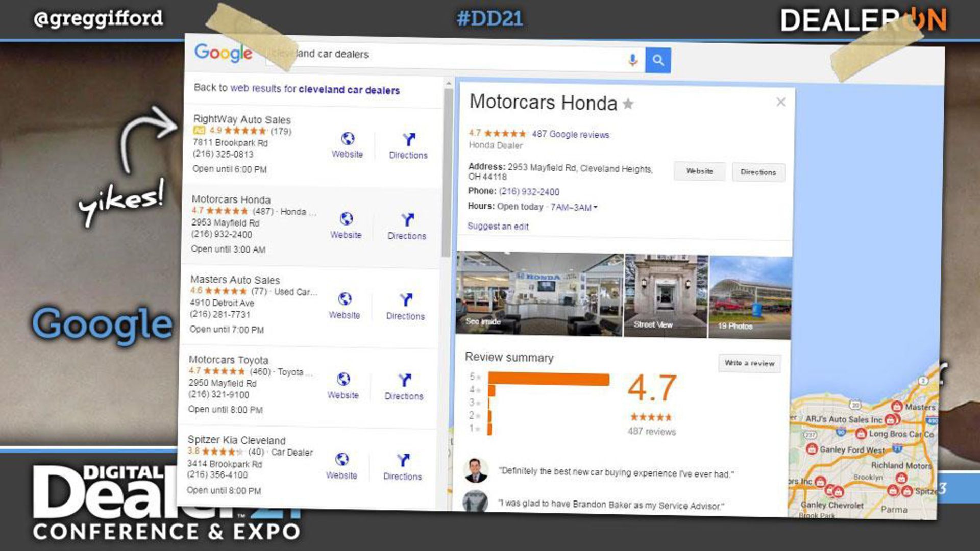Select Spitzer Kia Cleveland listing title
980x551 pixels.
[236, 440]
